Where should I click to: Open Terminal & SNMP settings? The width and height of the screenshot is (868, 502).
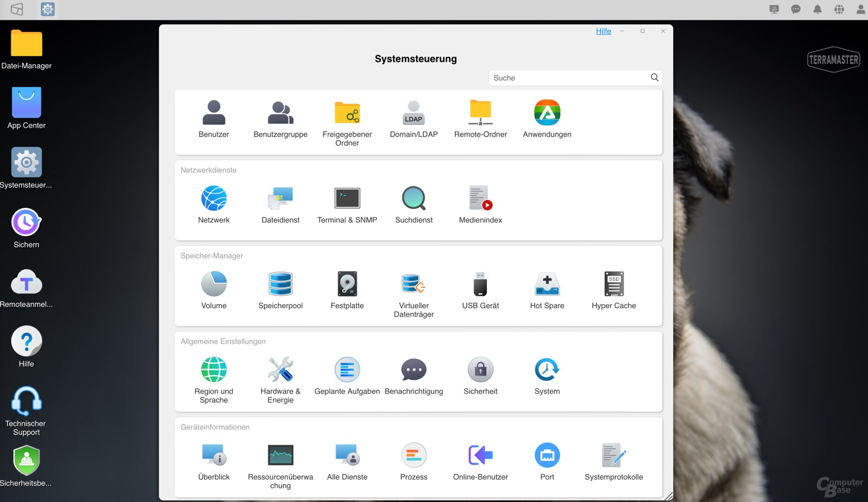[x=347, y=198]
